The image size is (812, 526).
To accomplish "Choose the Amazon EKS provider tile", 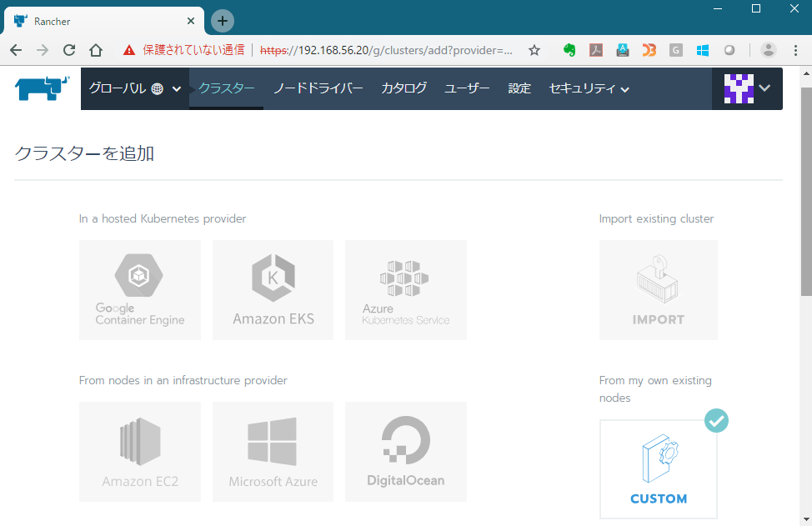I will coord(273,290).
